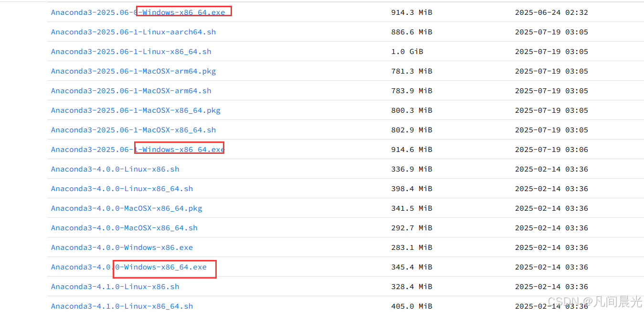
Task: Select the 345.4 MiB size cell
Action: click(412, 267)
